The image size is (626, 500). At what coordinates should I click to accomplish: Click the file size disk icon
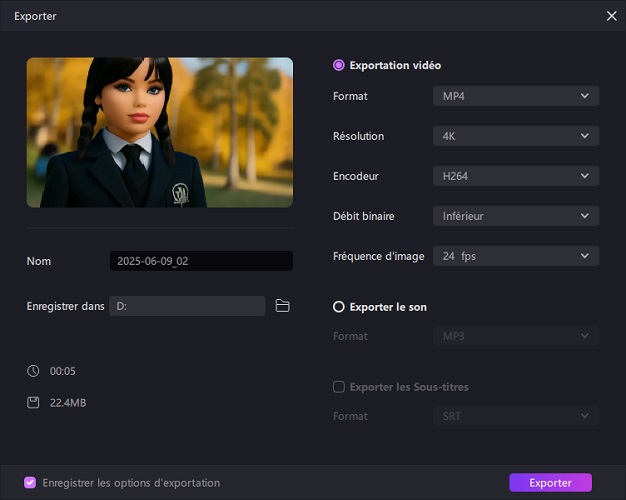(x=33, y=403)
